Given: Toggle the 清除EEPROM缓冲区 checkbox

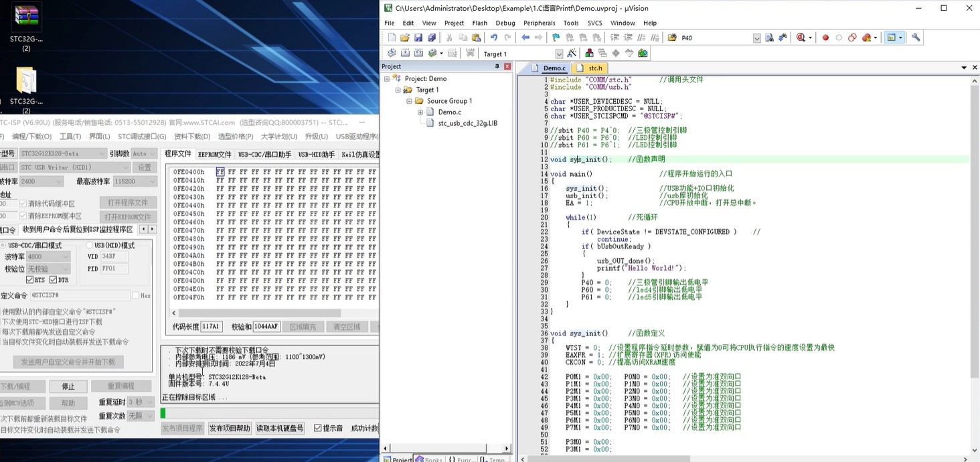Looking at the screenshot, I should click(x=23, y=216).
